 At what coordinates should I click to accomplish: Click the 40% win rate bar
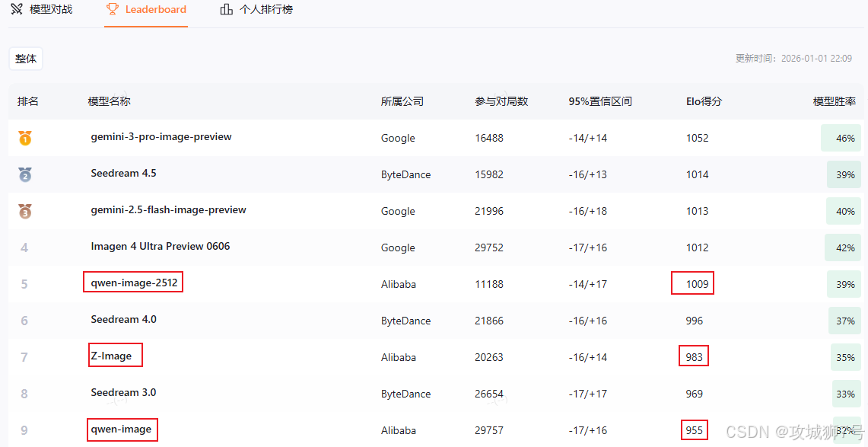(x=844, y=211)
